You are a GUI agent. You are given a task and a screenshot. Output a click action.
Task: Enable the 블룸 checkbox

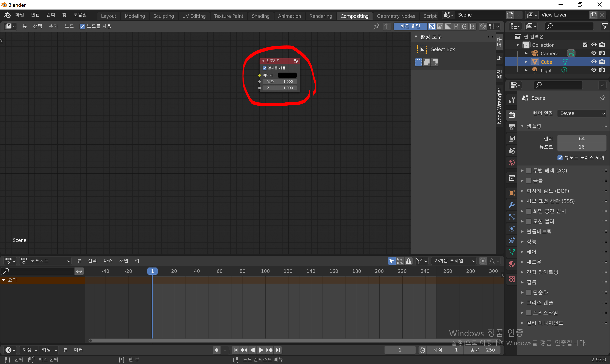coord(529,181)
